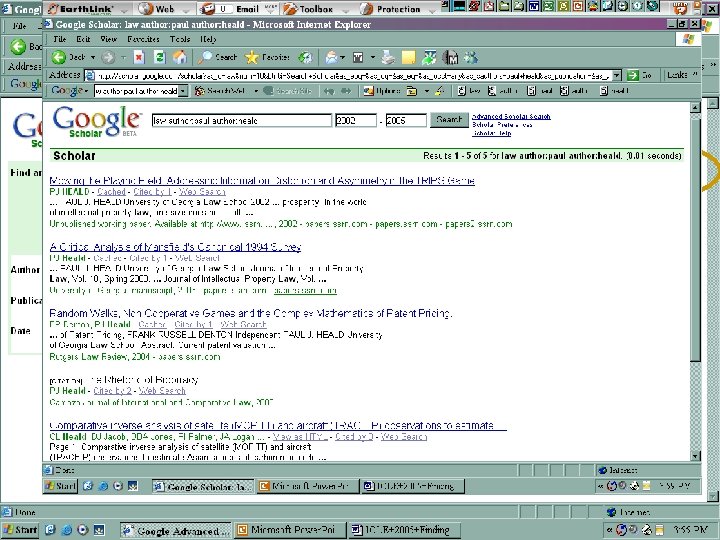Screen dimensions: 720x540
Task: Click the Home house icon in IE toolbar
Action: [180, 57]
